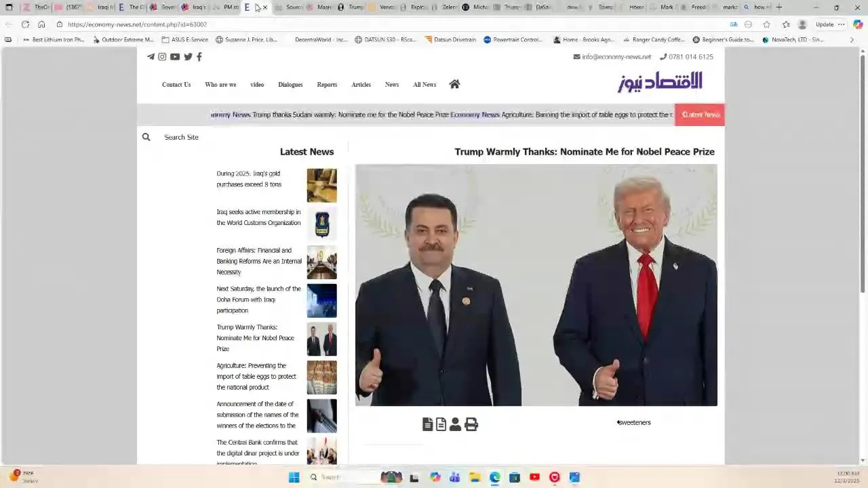Click the sweeteners text below the article image
The height and width of the screenshot is (488, 868).
pyautogui.click(x=634, y=422)
